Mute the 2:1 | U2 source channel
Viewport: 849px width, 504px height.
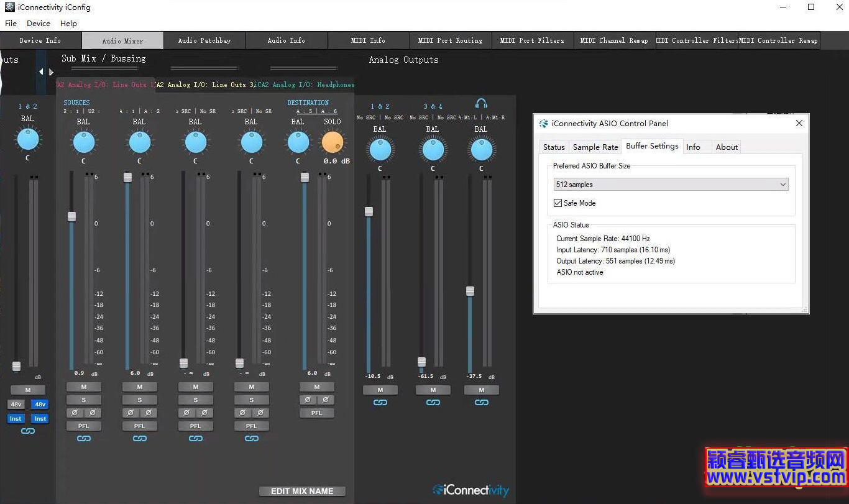point(84,387)
